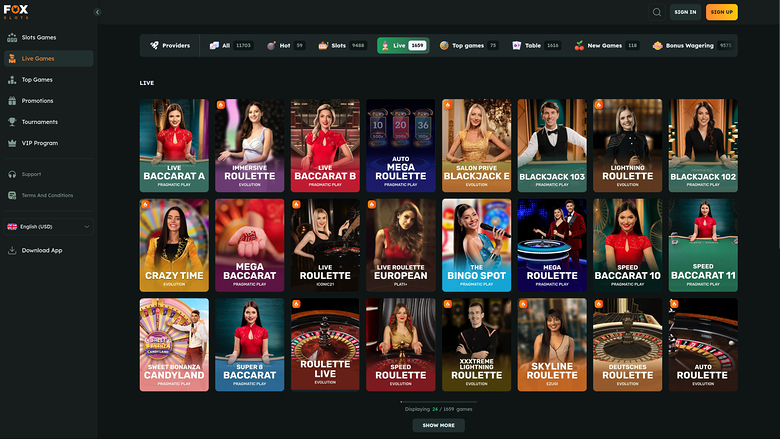Open the Auto Roulette Evolution game

pos(703,345)
